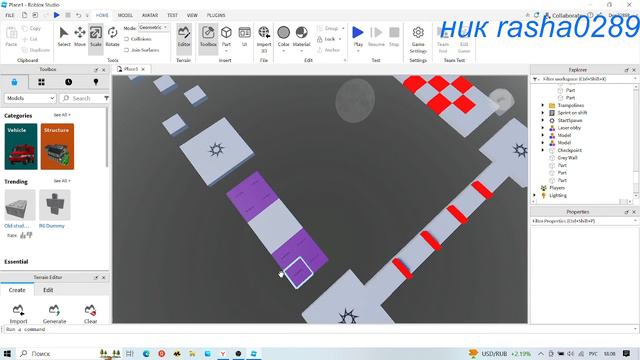Viewport: 640px width, 360px height.
Task: Click the Material swatch circle
Action: 301,32
